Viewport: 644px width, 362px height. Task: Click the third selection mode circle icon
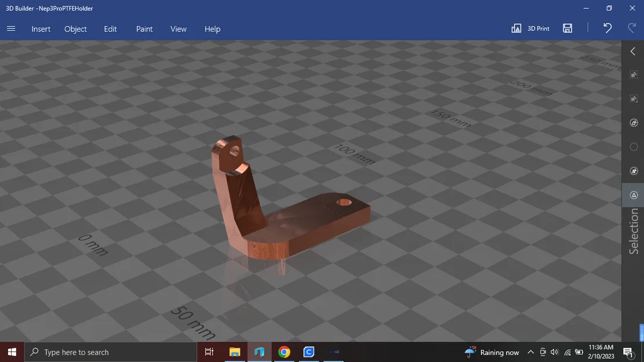[x=634, y=123]
